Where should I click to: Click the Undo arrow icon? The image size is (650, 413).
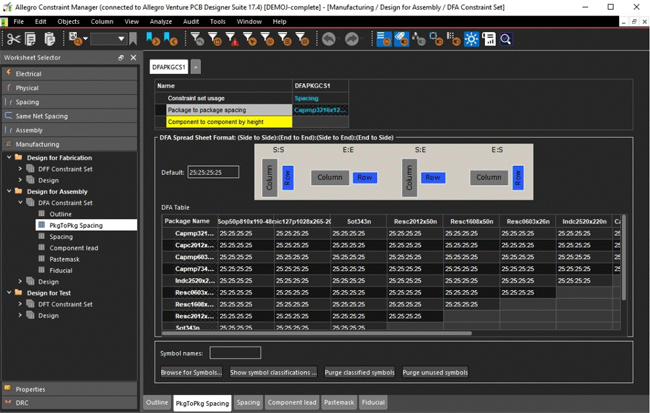click(x=329, y=39)
